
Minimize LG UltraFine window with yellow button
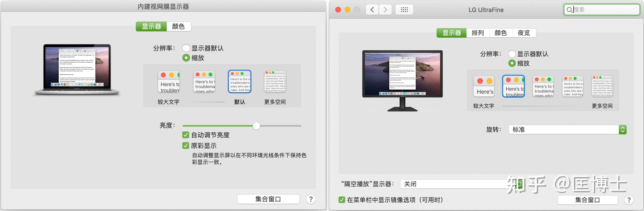pos(347,10)
